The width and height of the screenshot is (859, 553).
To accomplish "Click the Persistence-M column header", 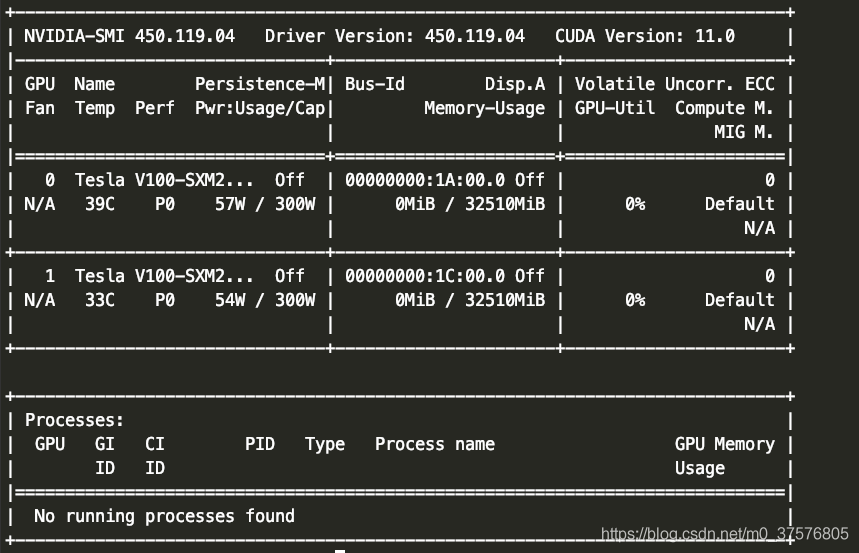I will tap(260, 84).
